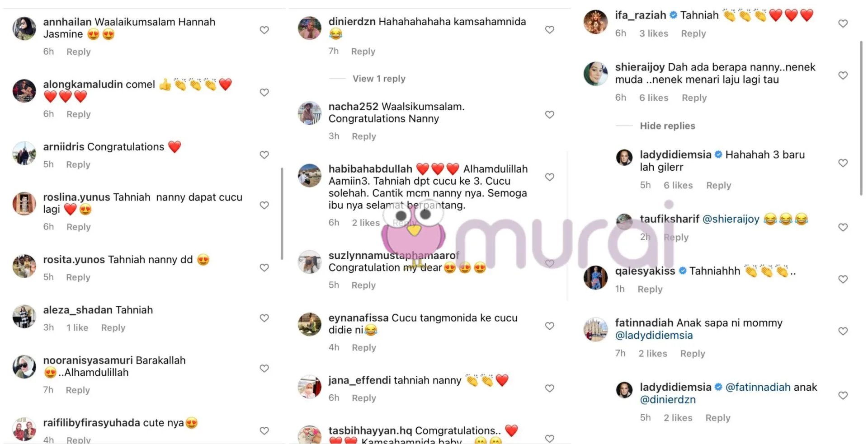
Task: Open the shieraijoy username link
Action: [x=640, y=67]
